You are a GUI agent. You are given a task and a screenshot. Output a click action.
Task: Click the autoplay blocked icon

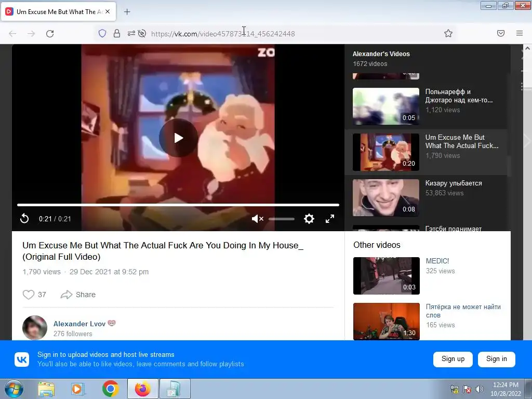tap(142, 33)
